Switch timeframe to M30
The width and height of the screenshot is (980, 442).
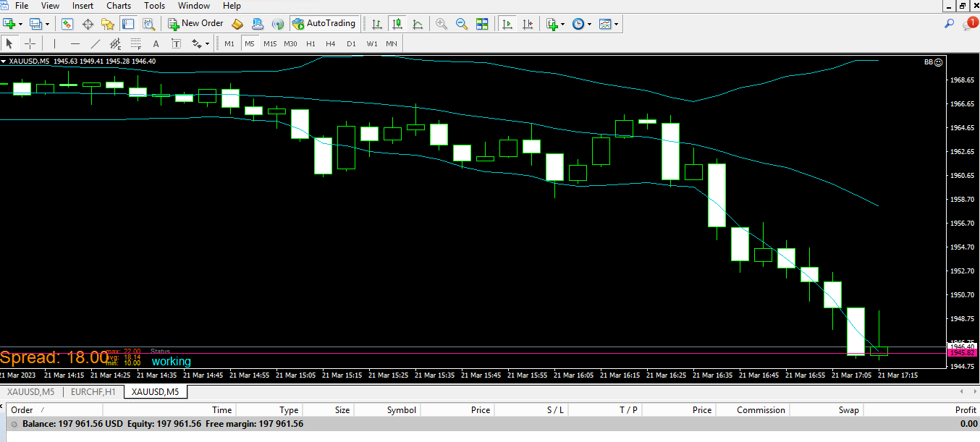tap(290, 43)
